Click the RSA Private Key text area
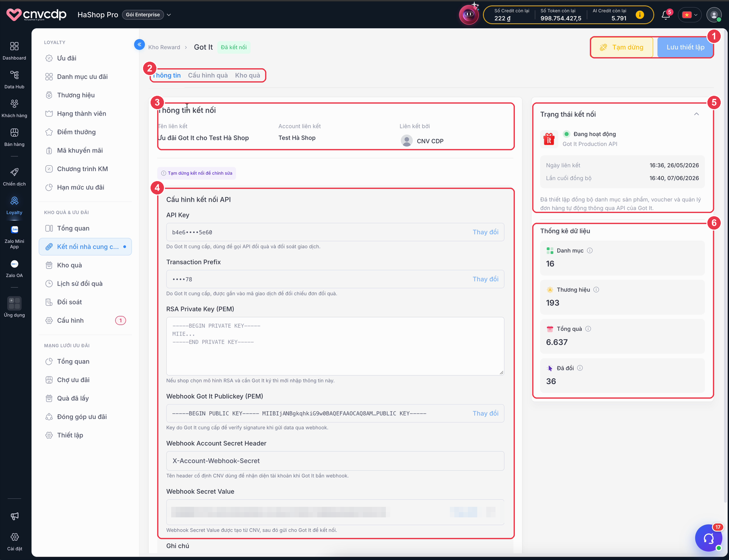 click(x=335, y=346)
